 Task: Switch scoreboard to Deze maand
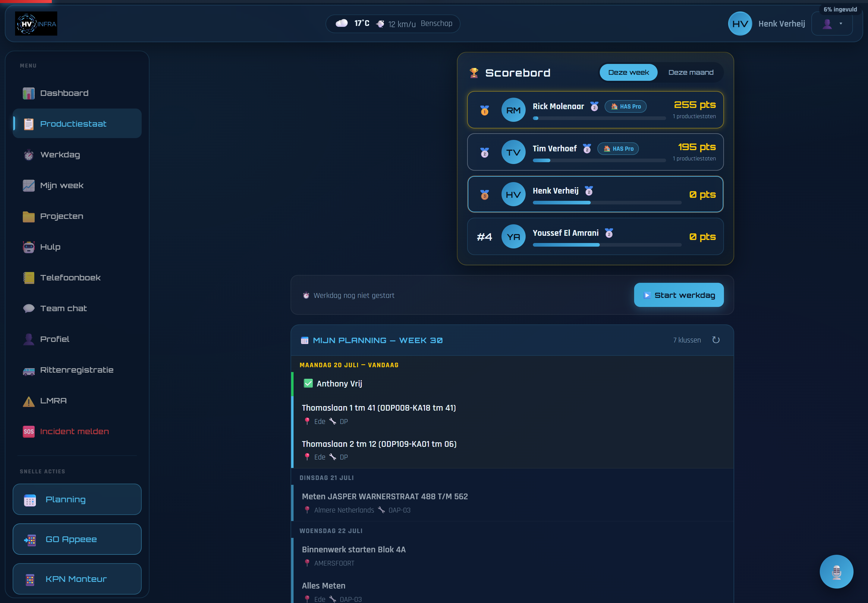click(x=691, y=72)
